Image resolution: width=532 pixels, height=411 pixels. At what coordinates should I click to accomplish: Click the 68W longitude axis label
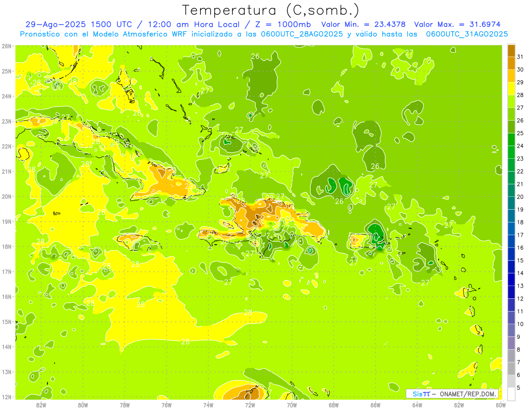click(334, 405)
